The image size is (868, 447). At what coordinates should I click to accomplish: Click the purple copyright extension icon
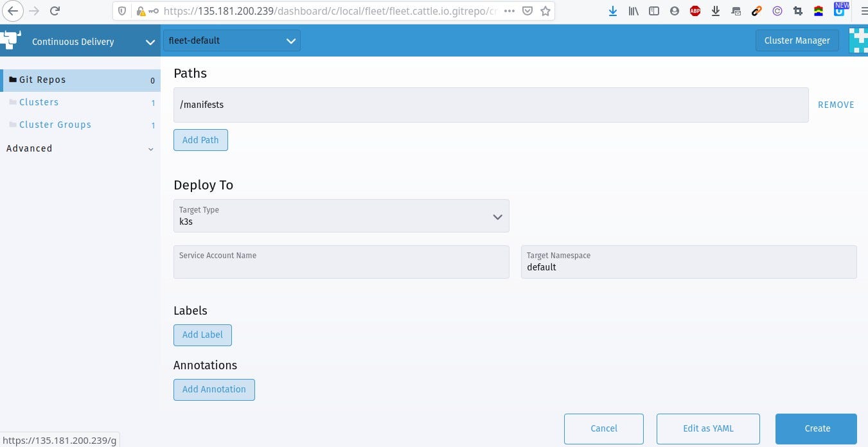coord(777,11)
